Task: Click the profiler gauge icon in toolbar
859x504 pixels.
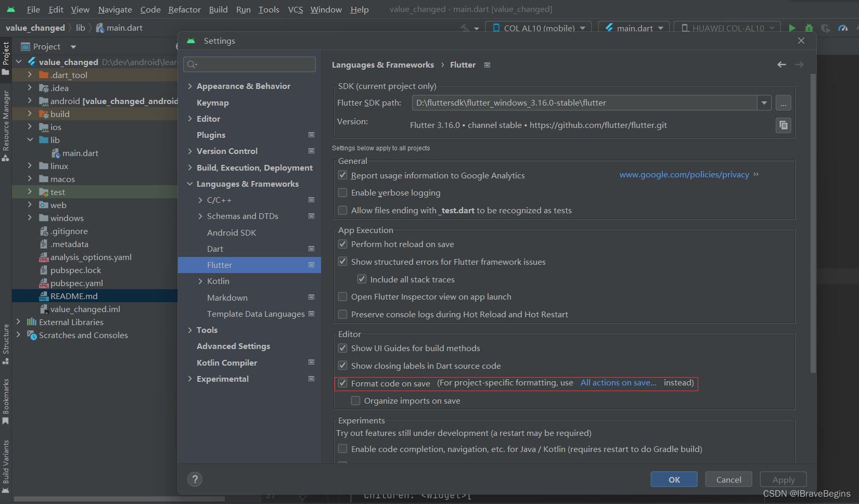Action: 843,28
